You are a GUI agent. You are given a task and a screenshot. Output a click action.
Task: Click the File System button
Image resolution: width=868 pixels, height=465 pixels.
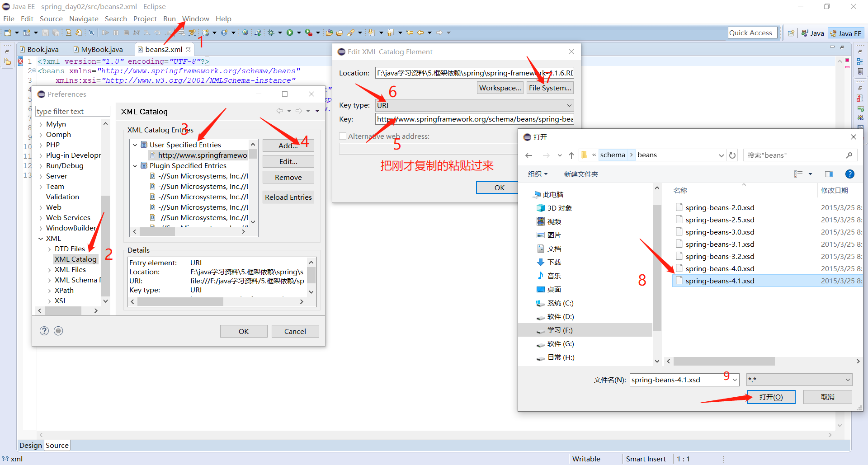coord(550,87)
